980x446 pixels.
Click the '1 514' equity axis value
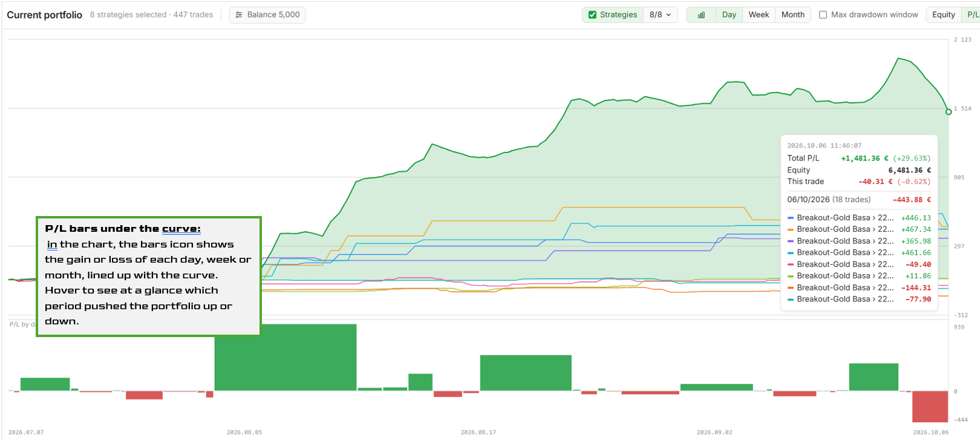coord(962,108)
